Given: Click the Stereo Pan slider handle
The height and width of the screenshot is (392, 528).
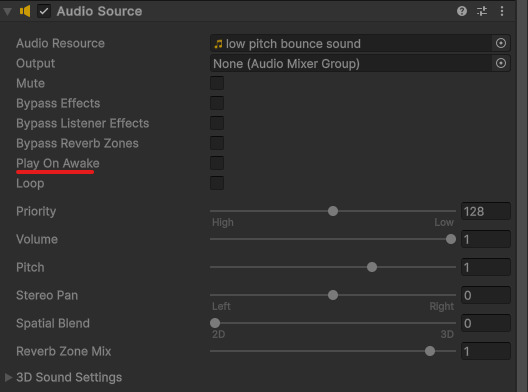Looking at the screenshot, I should (333, 295).
